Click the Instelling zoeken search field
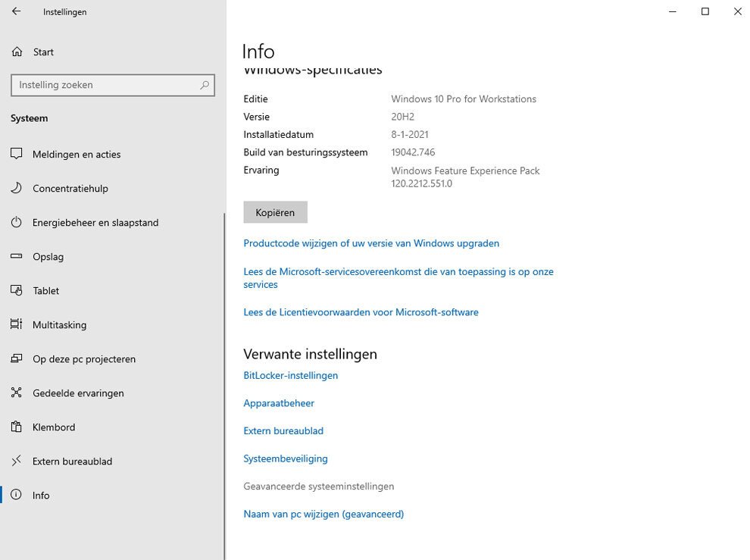Image resolution: width=750 pixels, height=560 pixels. click(x=113, y=85)
